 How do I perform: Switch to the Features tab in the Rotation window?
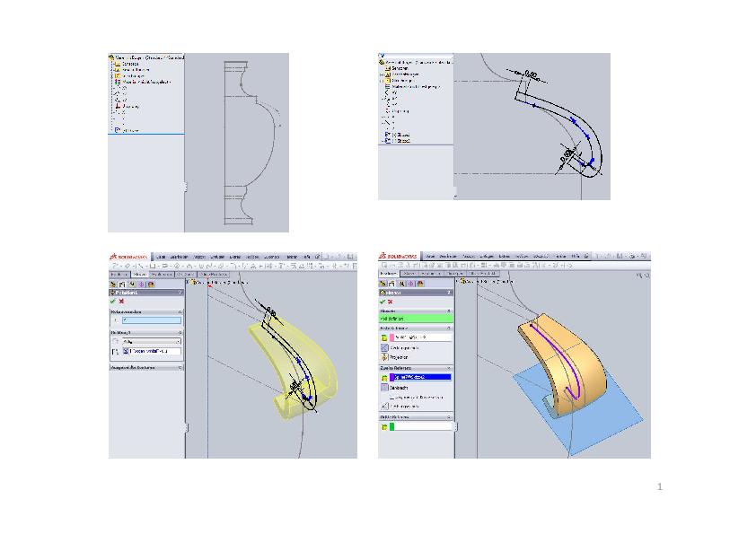[119, 275]
